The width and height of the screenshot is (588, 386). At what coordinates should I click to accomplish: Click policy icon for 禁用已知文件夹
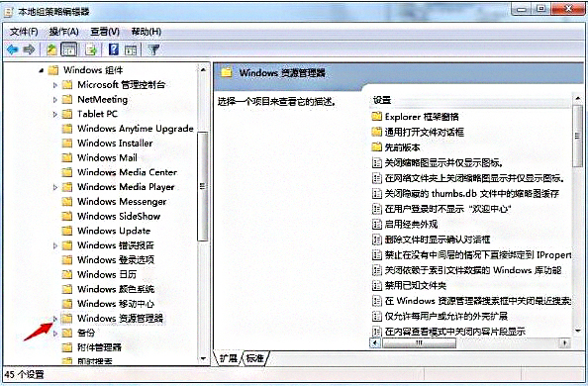pyautogui.click(x=376, y=285)
